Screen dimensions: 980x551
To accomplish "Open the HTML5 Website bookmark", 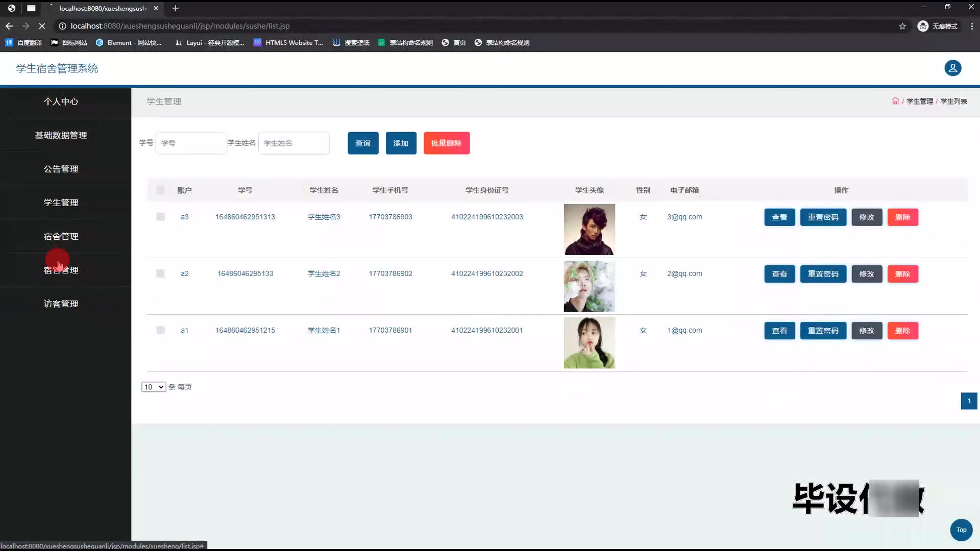I will 288,43.
